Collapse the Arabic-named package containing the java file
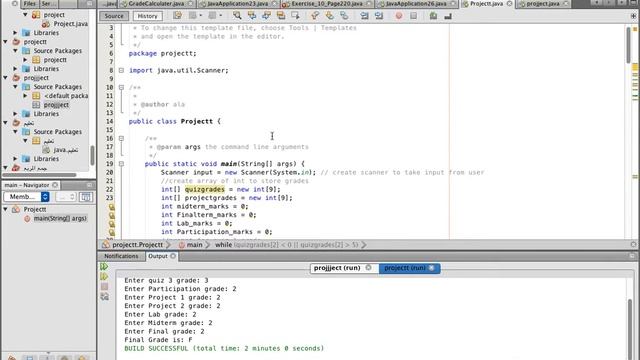640x360 pixels. pos(25,141)
